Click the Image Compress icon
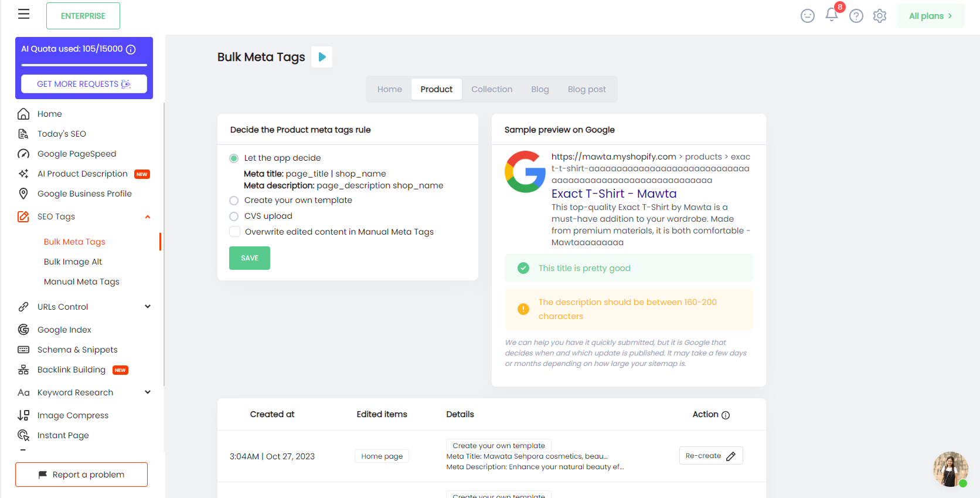 [23, 415]
